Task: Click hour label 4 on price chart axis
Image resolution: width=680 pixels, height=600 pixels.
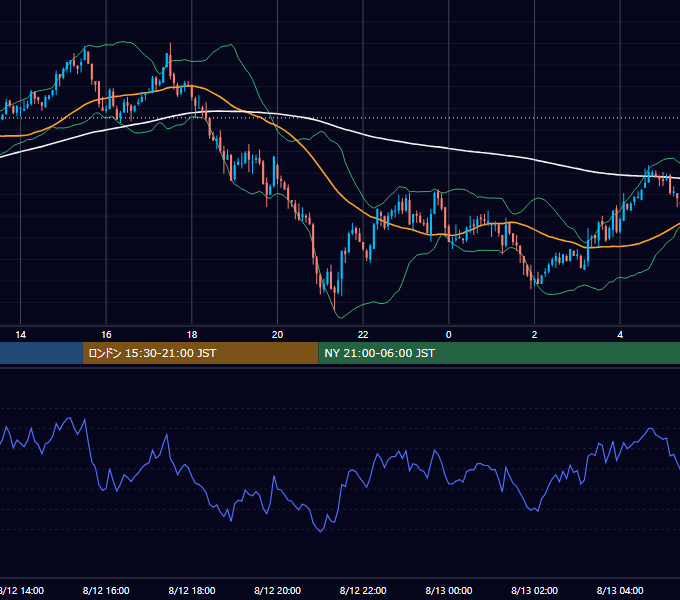Action: (x=620, y=335)
